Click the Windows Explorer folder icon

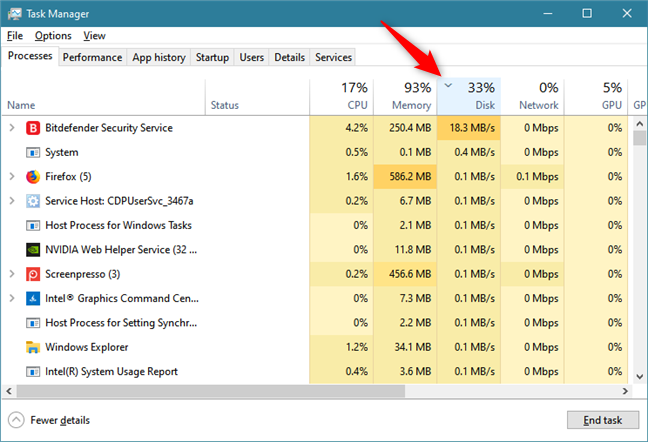[x=33, y=347]
